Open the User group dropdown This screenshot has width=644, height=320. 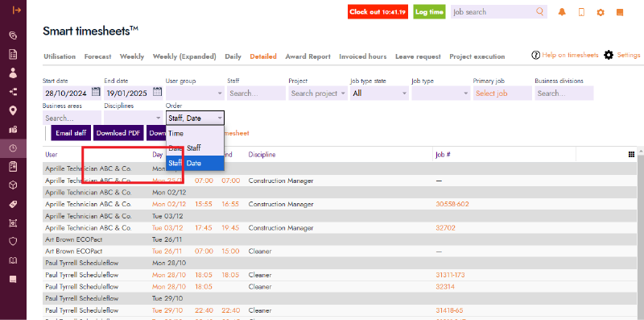[195, 94]
